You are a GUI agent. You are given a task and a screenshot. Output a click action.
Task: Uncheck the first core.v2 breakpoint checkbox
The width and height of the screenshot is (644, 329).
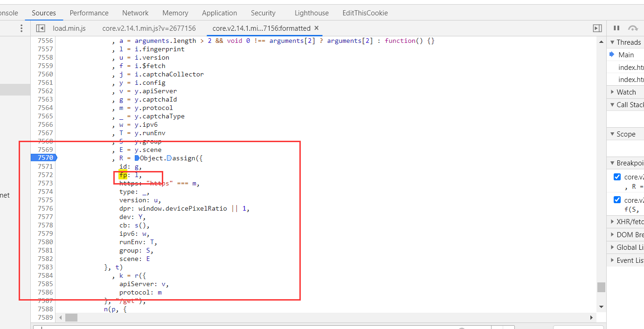(x=617, y=177)
